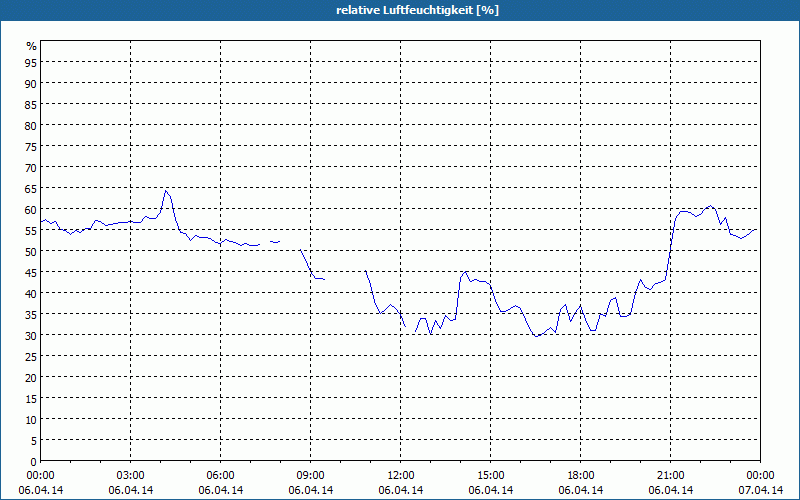Click the short line segment before 08:00

[x=275, y=242]
